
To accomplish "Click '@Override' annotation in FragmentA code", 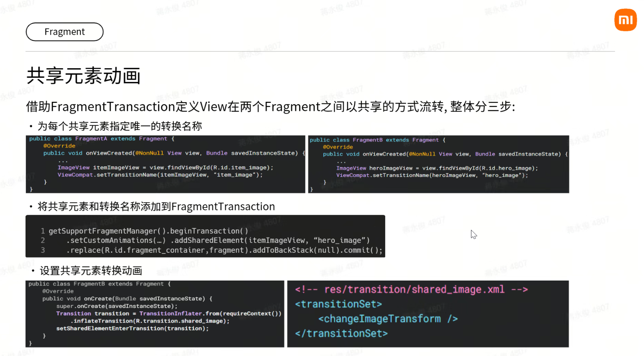I will pyautogui.click(x=60, y=146).
